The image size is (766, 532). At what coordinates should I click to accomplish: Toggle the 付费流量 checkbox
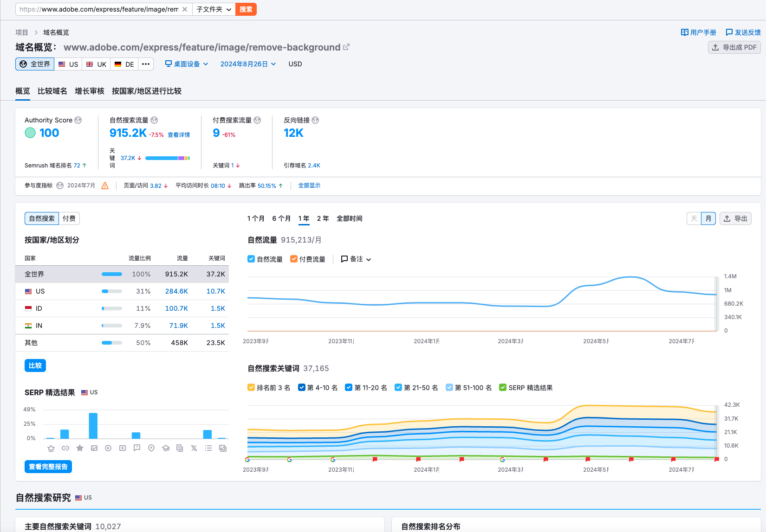point(294,259)
